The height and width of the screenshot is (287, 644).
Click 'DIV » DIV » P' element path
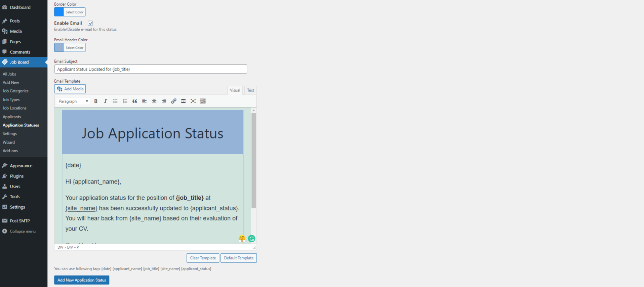coord(68,247)
